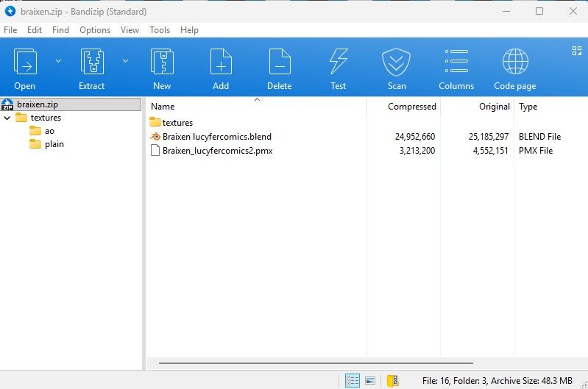Click the yellow archive info status icon
The image size is (588, 389).
pos(393,380)
